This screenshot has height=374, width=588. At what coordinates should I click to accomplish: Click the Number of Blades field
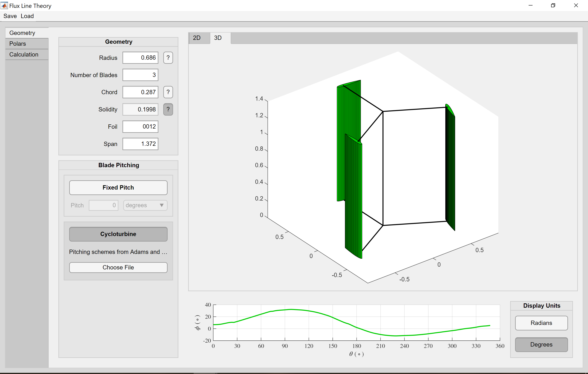(x=140, y=75)
